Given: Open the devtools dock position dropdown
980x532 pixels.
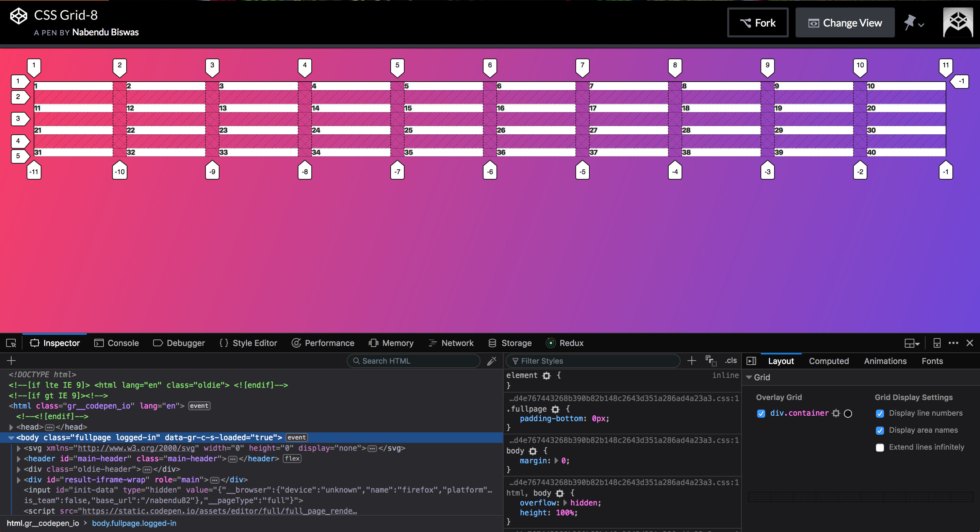Looking at the screenshot, I should click(x=912, y=344).
